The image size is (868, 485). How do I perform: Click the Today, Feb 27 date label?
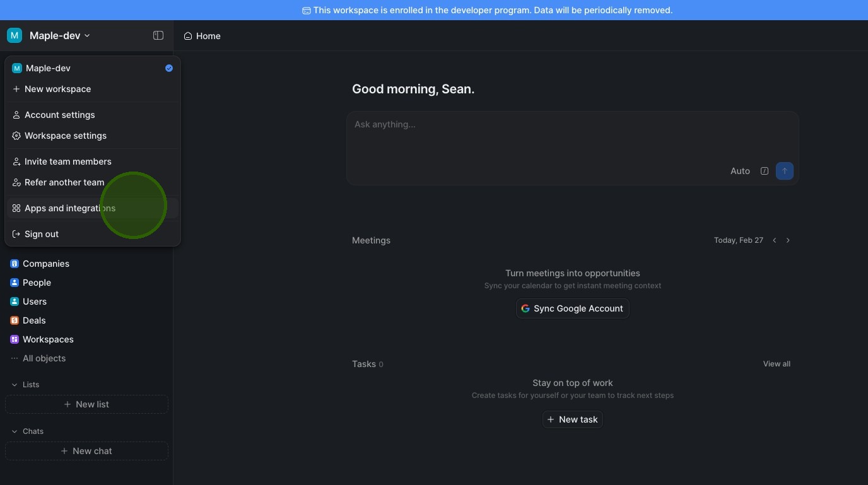pos(739,240)
